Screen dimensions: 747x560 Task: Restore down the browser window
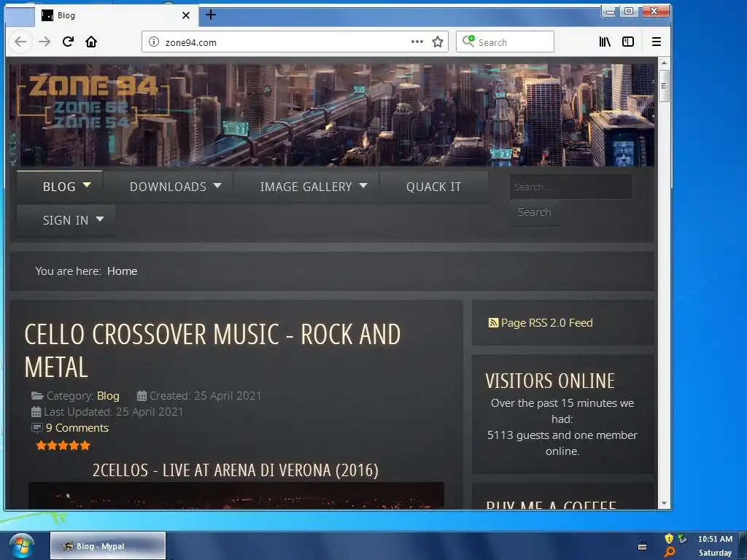click(x=629, y=12)
